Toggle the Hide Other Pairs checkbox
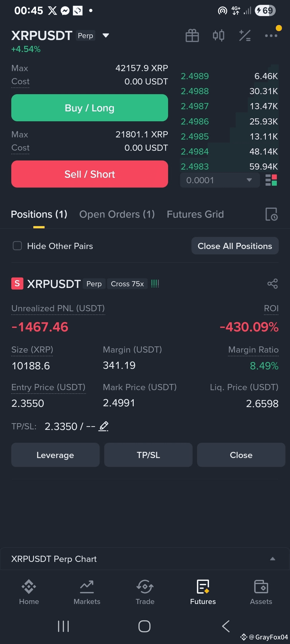This screenshot has width=290, height=644. [17, 246]
